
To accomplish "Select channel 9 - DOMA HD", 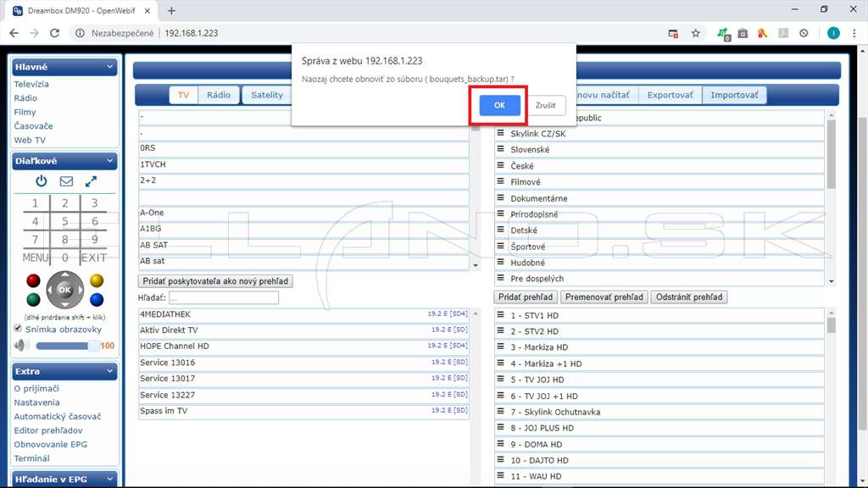I will [659, 444].
